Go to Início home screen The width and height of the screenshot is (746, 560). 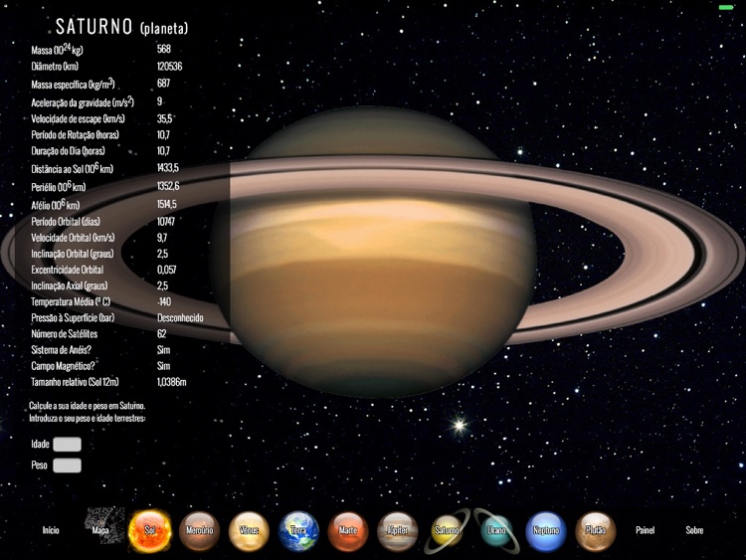51,530
